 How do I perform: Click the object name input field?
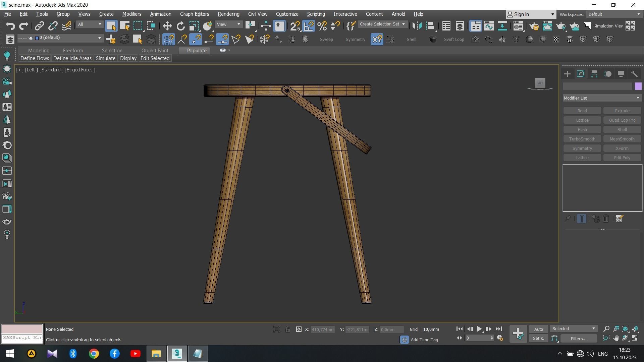point(597,86)
